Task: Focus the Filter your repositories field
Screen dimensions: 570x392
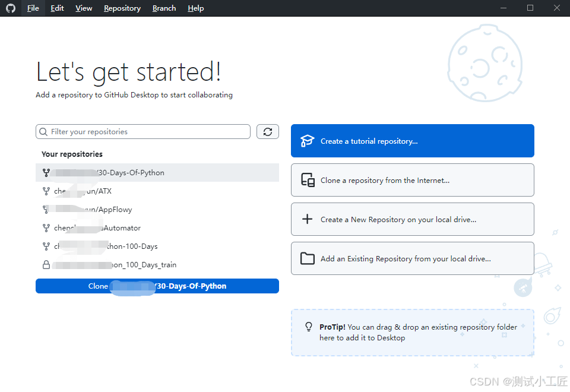Action: tap(143, 132)
